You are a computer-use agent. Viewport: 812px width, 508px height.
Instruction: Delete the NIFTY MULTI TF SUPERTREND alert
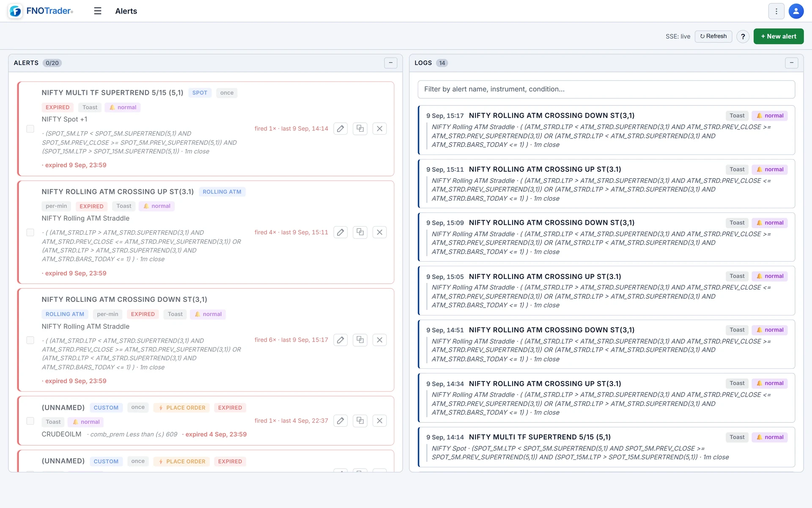click(379, 129)
